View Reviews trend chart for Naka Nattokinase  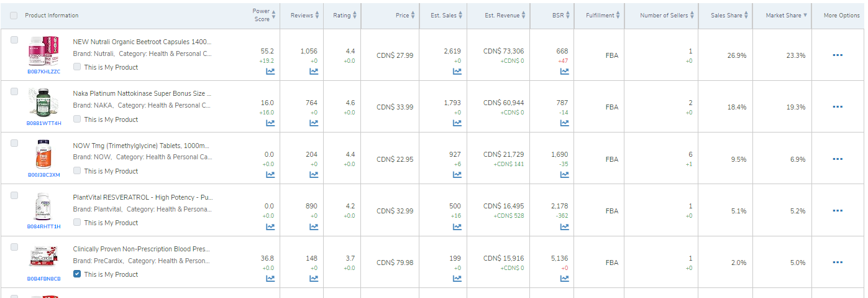pyautogui.click(x=314, y=123)
